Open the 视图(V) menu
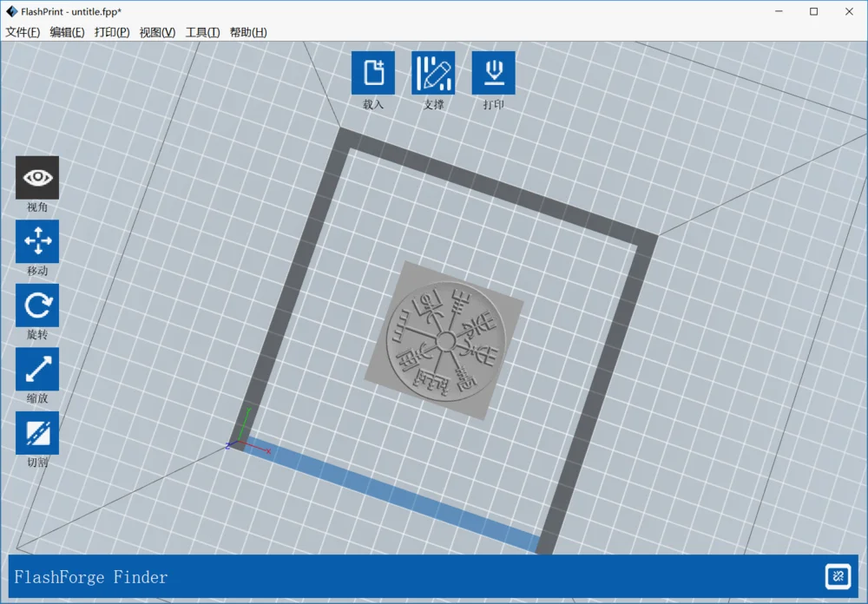The image size is (868, 604). pos(157,32)
